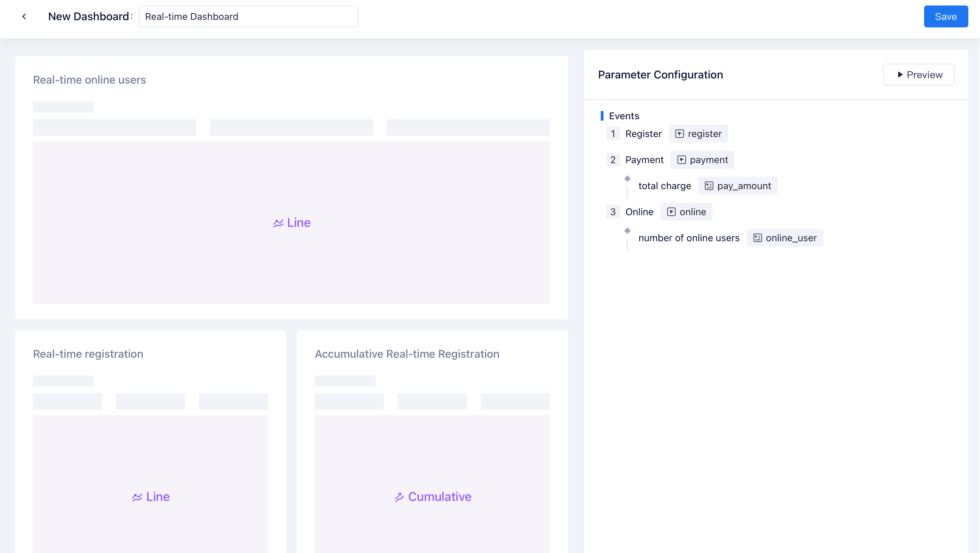Click the Cumulative chart icon

click(399, 497)
